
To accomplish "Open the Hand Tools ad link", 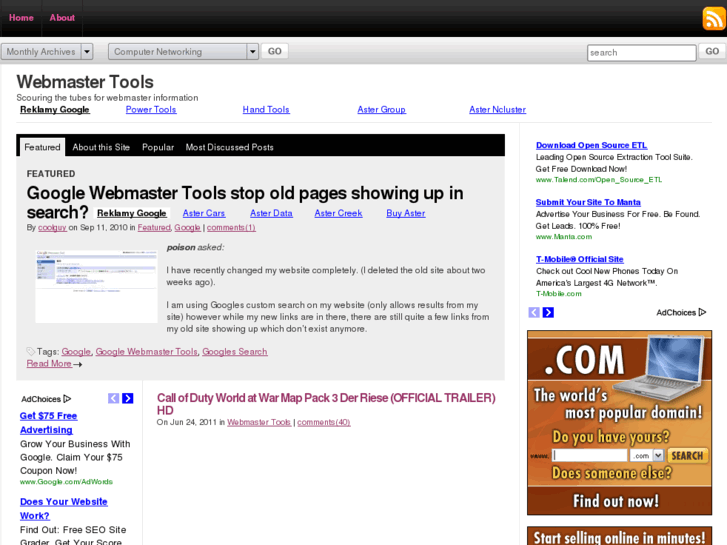I will pyautogui.click(x=266, y=109).
